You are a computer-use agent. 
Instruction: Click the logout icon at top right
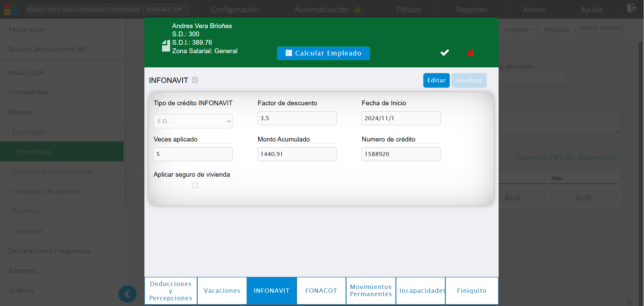(x=631, y=8)
